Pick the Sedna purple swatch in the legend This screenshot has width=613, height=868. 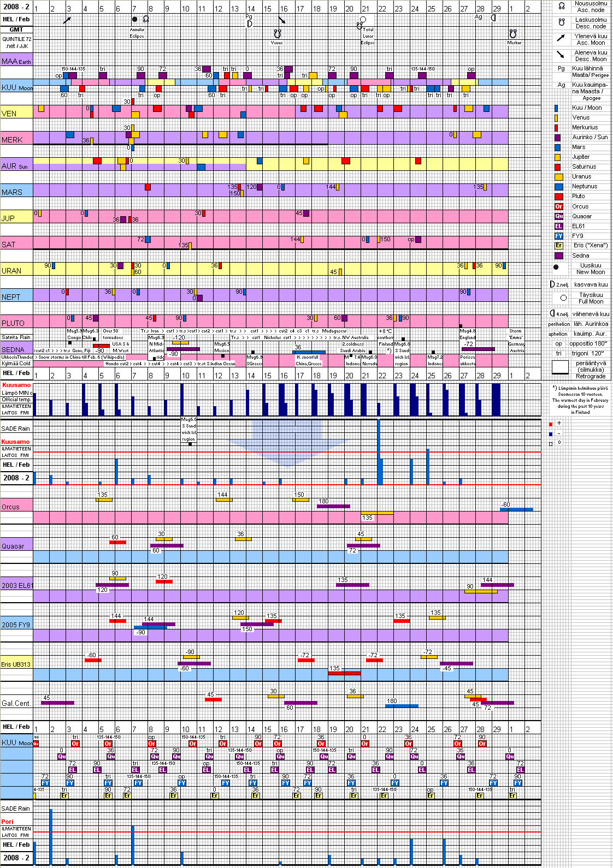click(x=558, y=255)
